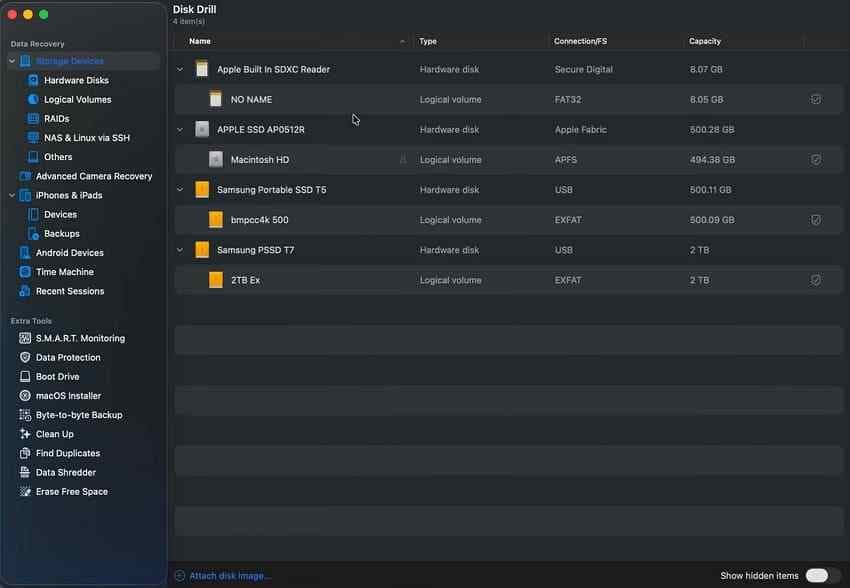The height and width of the screenshot is (588, 850).
Task: Collapse the Storage Devices sidebar group
Action: [x=12, y=61]
